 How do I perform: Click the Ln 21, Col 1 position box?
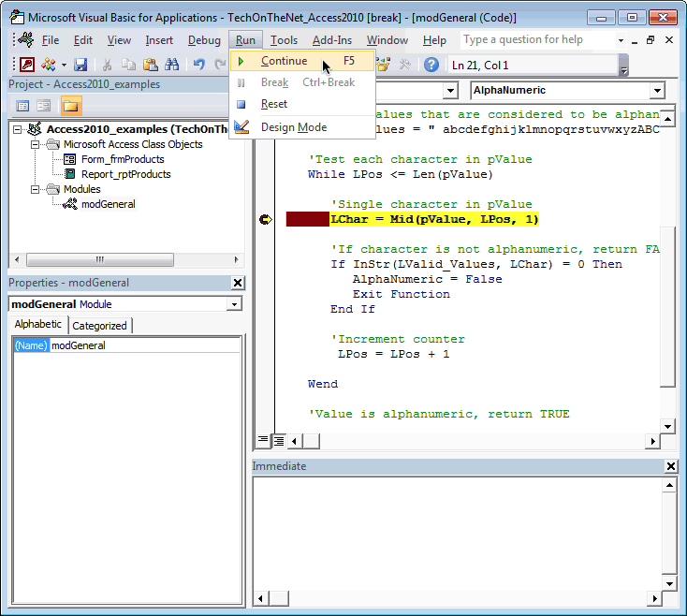(x=534, y=66)
